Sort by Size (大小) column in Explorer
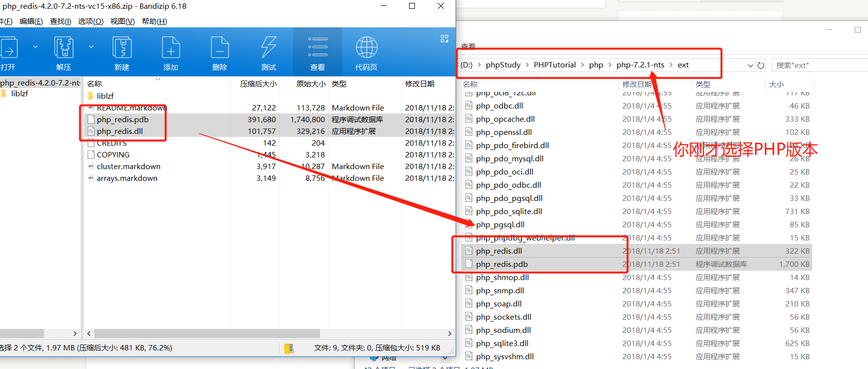The width and height of the screenshot is (868, 369). pos(776,84)
